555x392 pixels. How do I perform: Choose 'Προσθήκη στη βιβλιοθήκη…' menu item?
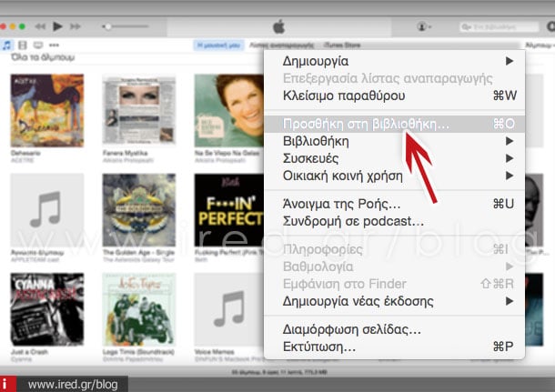click(394, 124)
